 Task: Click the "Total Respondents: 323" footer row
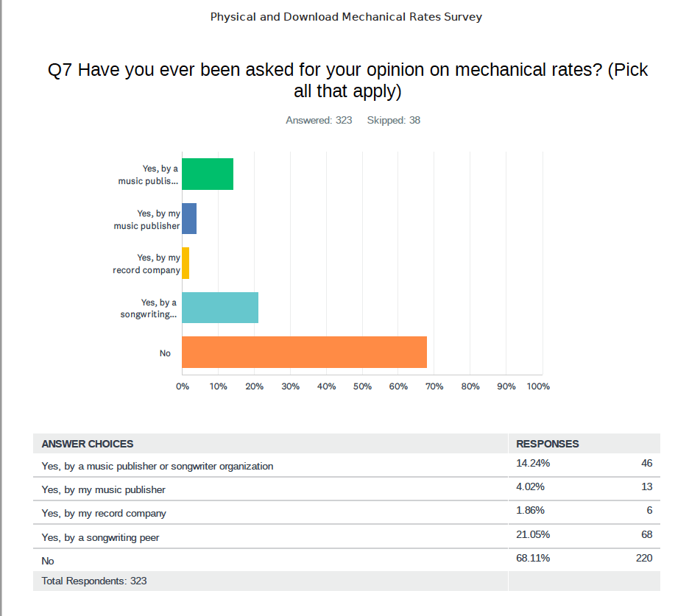[94, 581]
